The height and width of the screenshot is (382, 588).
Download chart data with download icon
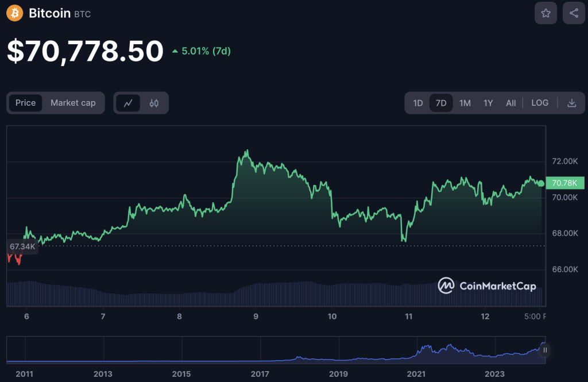point(571,103)
